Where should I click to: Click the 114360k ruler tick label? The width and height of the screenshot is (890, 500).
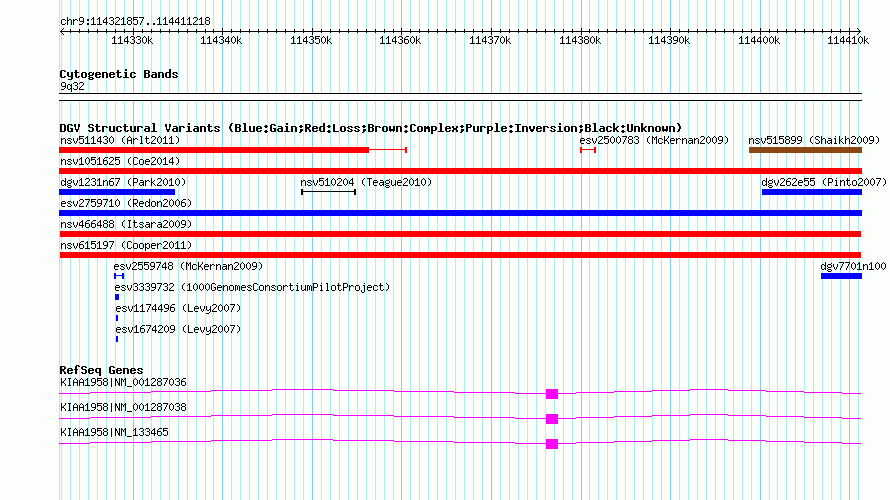coord(400,40)
